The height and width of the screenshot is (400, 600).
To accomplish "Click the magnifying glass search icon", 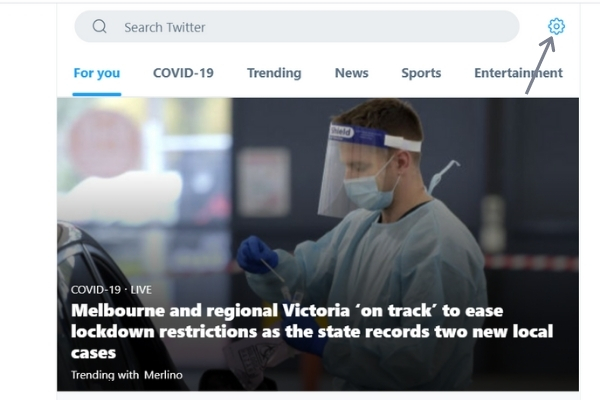I will click(x=99, y=26).
